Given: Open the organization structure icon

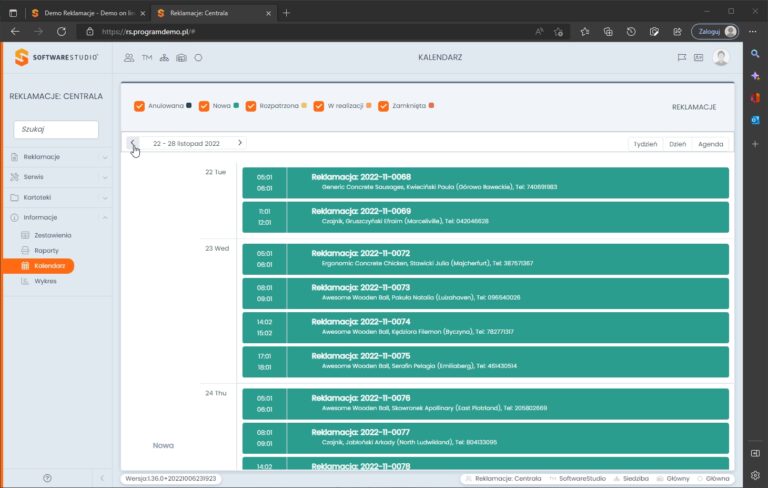Looking at the screenshot, I should click(164, 58).
